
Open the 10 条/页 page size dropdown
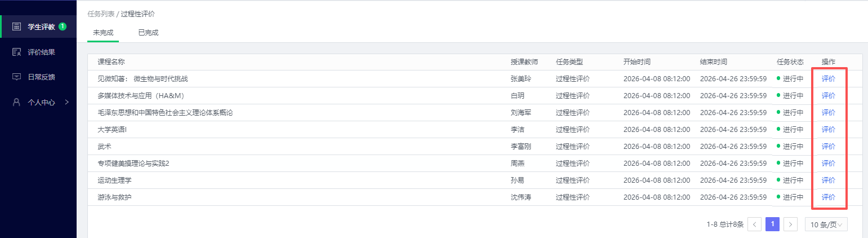(x=826, y=224)
